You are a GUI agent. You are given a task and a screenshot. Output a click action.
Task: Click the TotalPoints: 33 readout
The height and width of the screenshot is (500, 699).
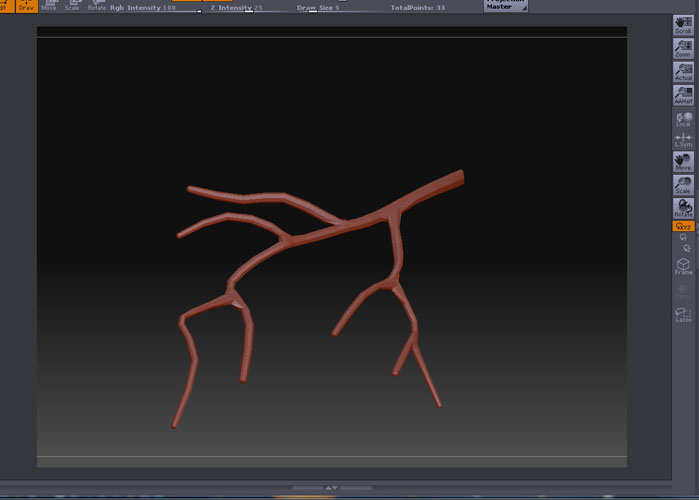(418, 8)
